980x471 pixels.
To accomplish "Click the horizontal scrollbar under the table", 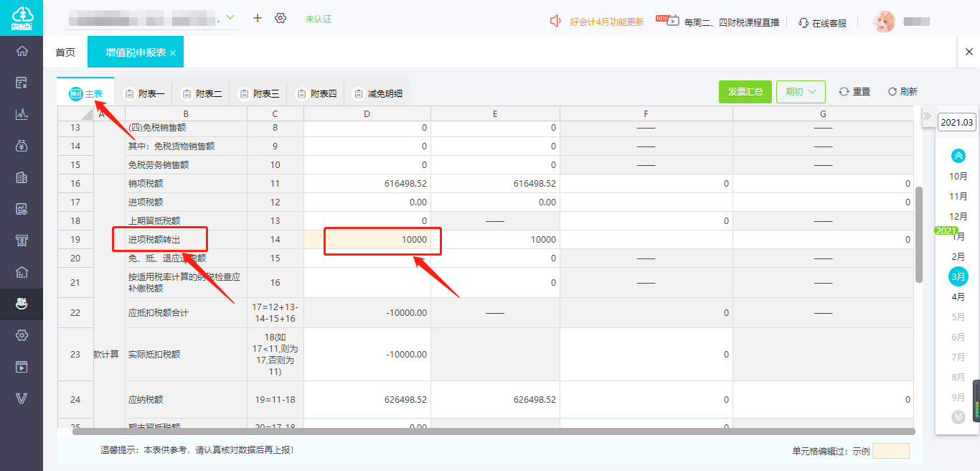I will [494, 432].
